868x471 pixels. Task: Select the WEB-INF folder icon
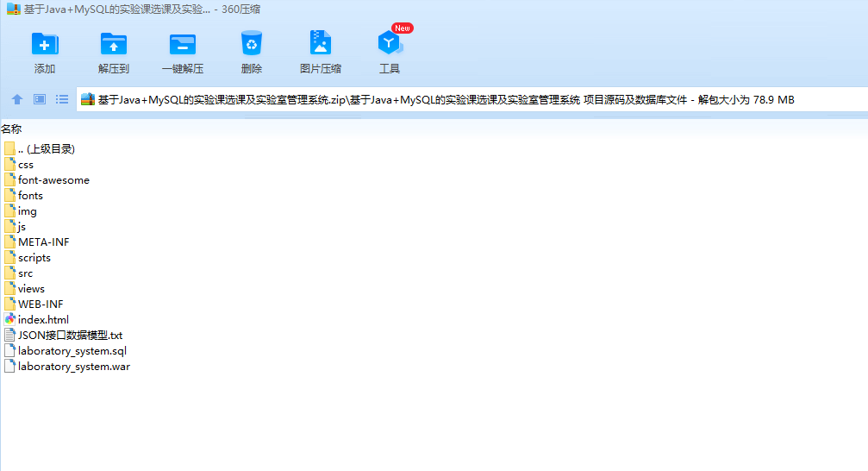(9, 304)
